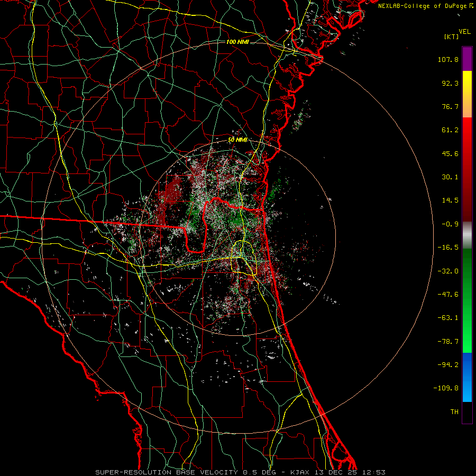Click the Super-Resolution Base Velocity KJAX caption
The height and width of the screenshot is (476, 476).
(x=241, y=472)
